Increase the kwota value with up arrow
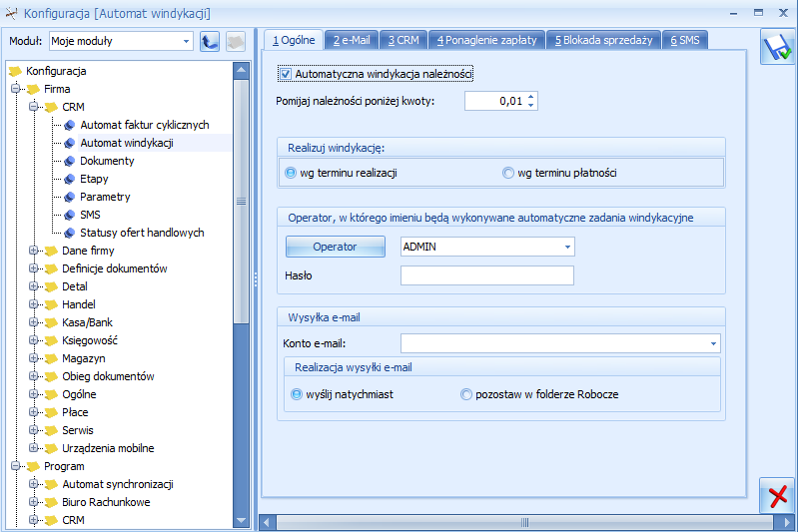The width and height of the screenshot is (798, 532). [530, 96]
